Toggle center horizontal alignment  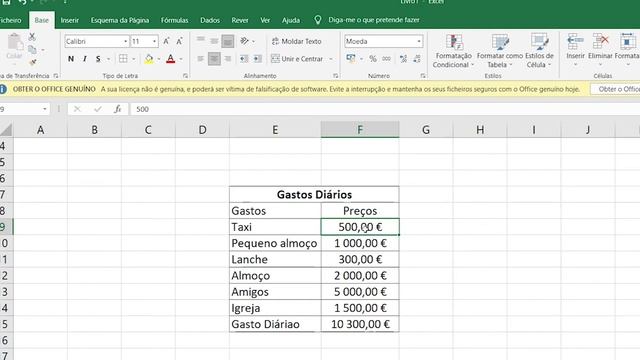click(x=214, y=59)
